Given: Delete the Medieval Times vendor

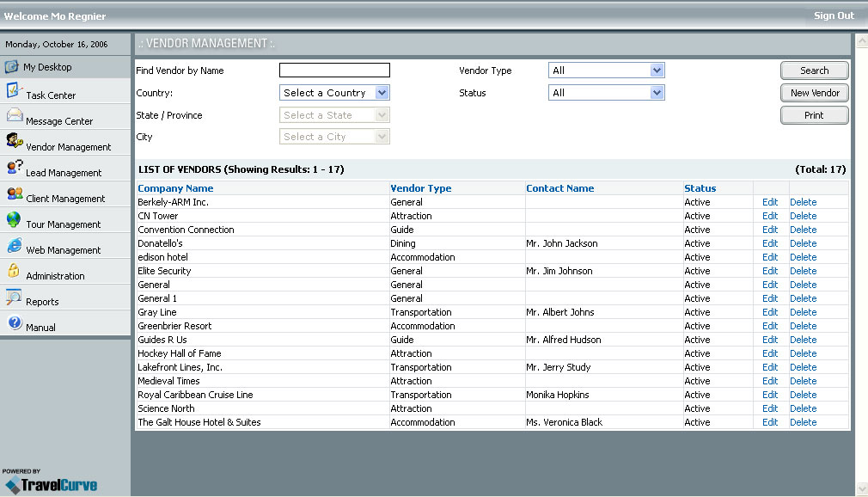Looking at the screenshot, I should tap(804, 381).
